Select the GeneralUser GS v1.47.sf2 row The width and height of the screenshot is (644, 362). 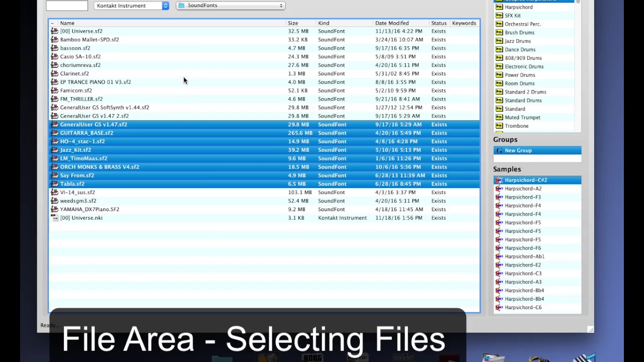pyautogui.click(x=264, y=125)
